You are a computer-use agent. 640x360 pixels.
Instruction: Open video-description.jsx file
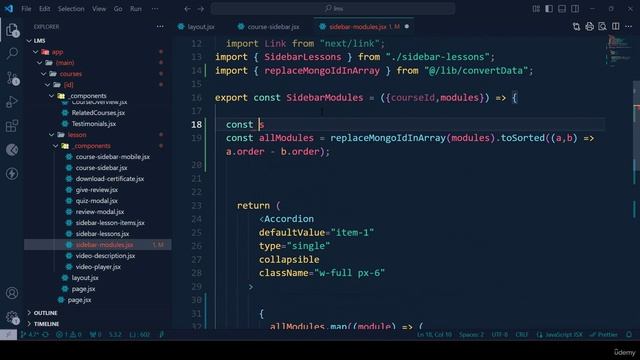click(x=105, y=256)
